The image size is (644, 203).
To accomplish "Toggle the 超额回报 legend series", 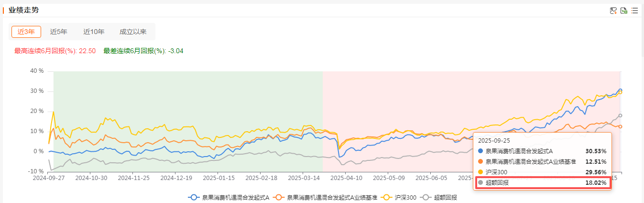I will tap(444, 197).
